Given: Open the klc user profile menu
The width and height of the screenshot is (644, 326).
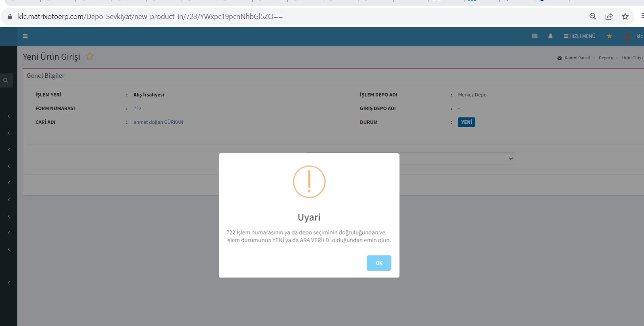Looking at the screenshot, I should 633,36.
